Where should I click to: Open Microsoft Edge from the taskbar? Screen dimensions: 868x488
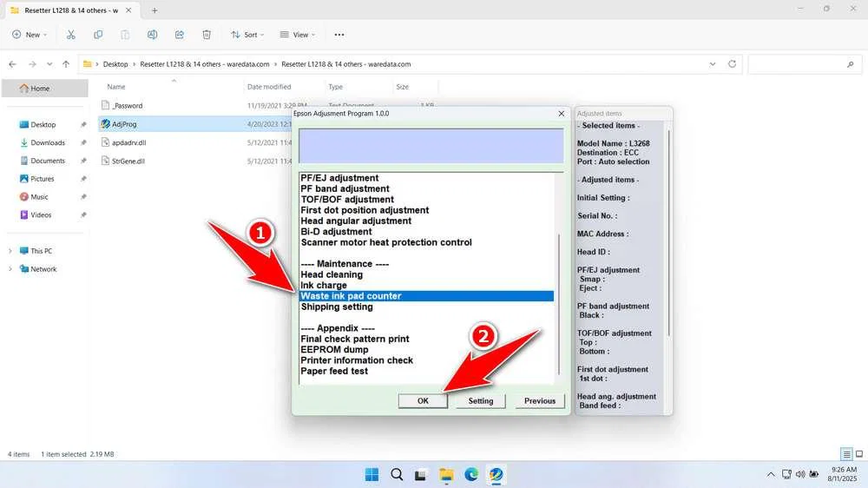pos(471,474)
